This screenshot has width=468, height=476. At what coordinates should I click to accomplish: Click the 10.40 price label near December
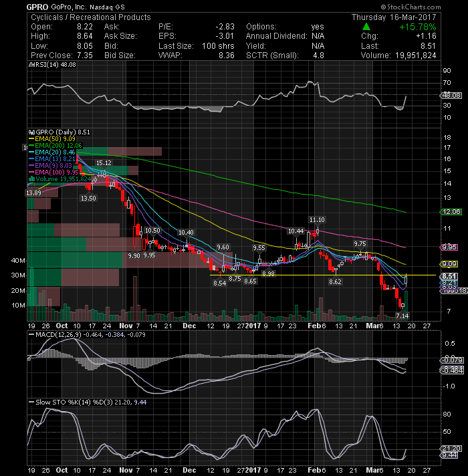coord(186,233)
